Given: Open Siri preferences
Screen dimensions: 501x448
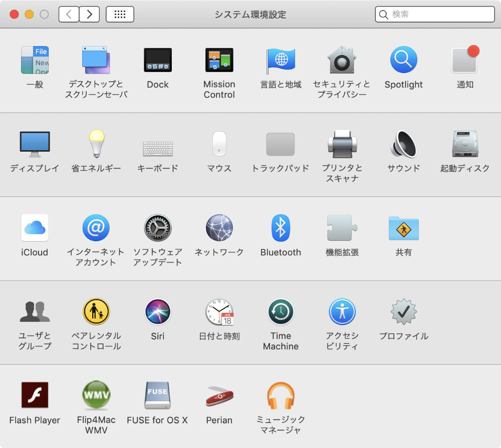Looking at the screenshot, I should click(158, 312).
